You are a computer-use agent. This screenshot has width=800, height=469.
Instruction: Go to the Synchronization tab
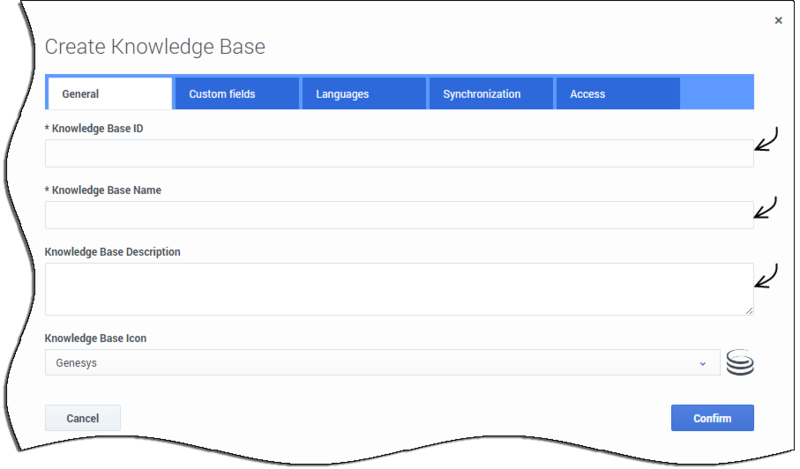pyautogui.click(x=491, y=93)
